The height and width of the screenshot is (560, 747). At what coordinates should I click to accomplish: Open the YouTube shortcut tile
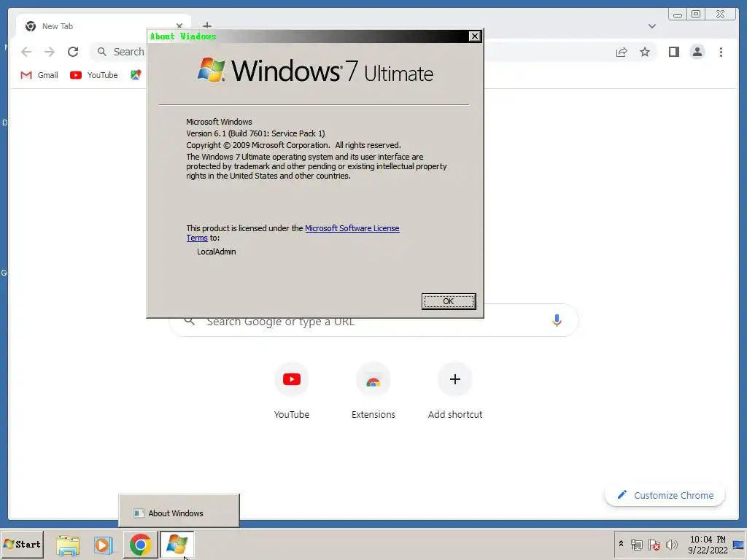pyautogui.click(x=292, y=392)
